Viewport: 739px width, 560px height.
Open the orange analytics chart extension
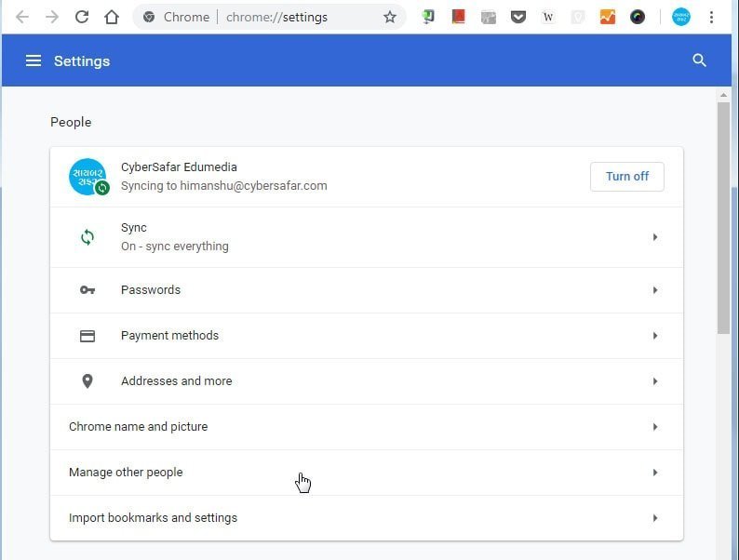(608, 17)
